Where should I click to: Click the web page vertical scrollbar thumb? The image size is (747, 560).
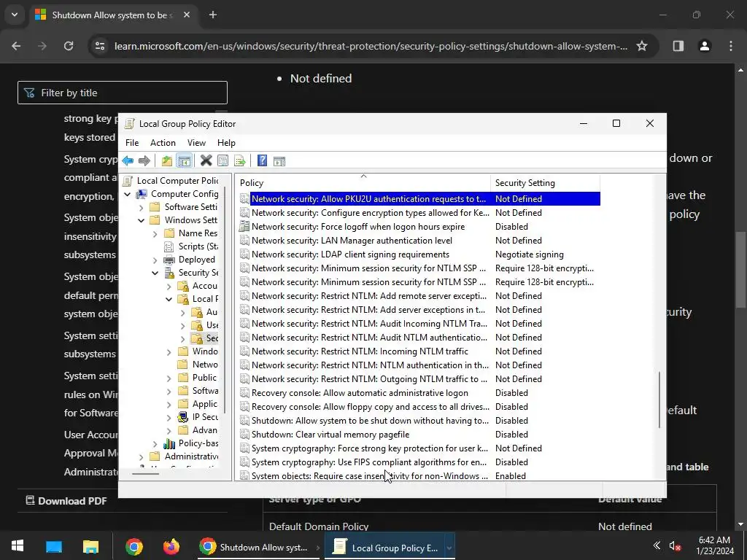740,270
